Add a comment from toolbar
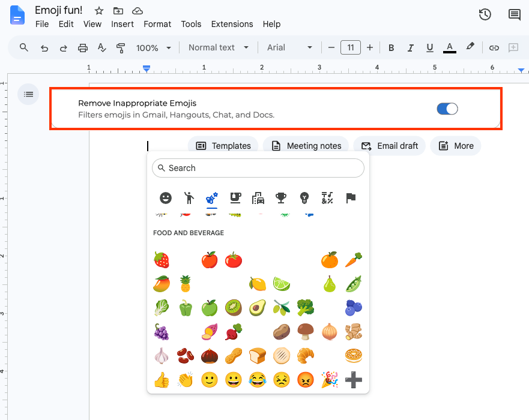Image resolution: width=529 pixels, height=420 pixels. (x=513, y=47)
